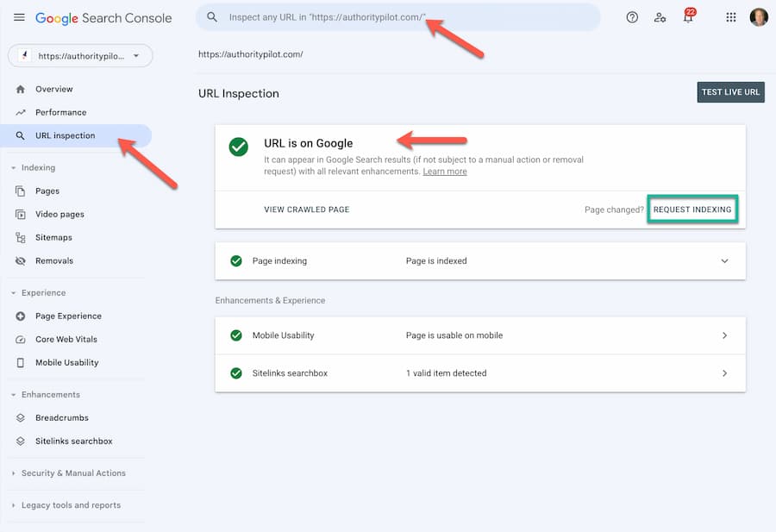Open Mobile Usability details arrow
776x532 pixels.
pos(724,335)
